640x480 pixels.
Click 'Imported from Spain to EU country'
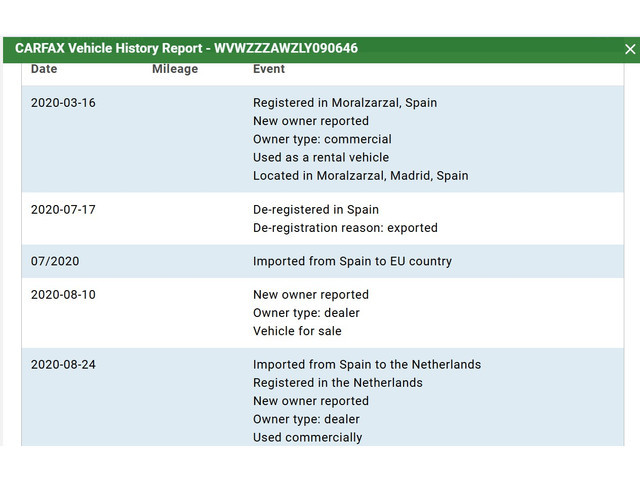click(x=352, y=261)
